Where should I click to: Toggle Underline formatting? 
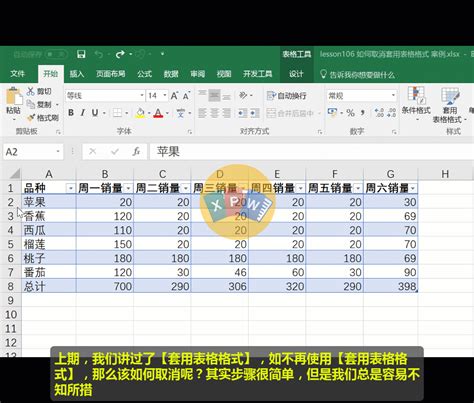coord(95,113)
